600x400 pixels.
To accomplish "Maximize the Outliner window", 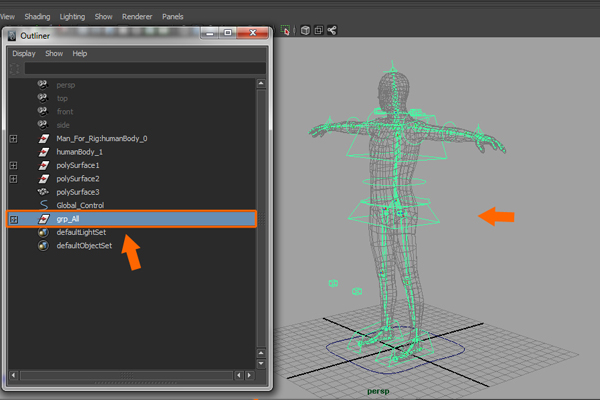I will [228, 33].
